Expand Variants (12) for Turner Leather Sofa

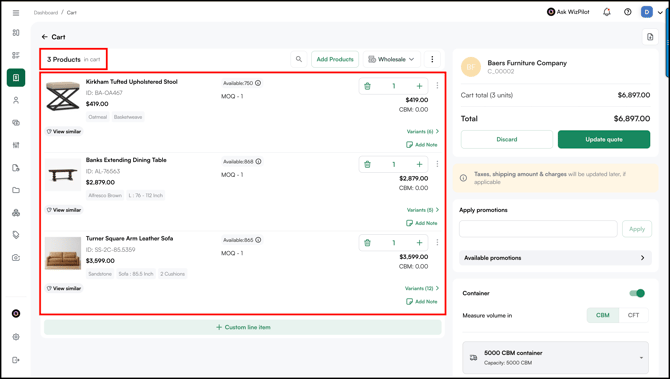pos(422,288)
